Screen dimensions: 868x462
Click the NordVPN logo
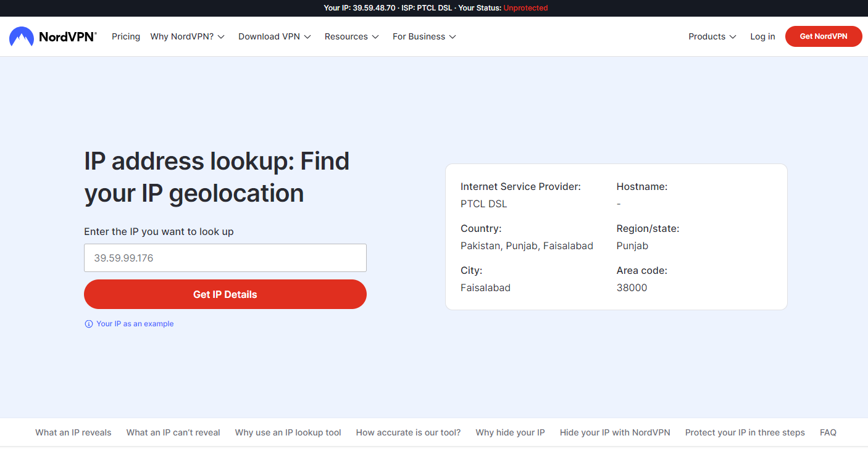[53, 36]
